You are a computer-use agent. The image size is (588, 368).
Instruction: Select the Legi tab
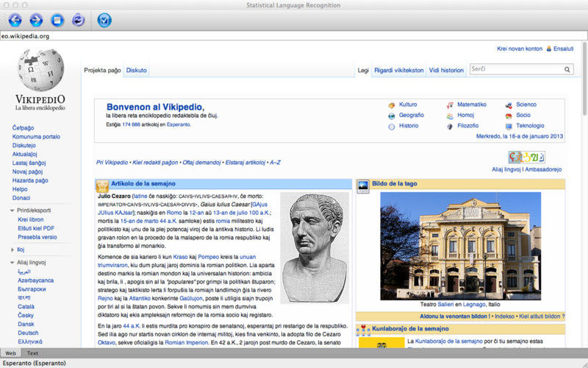(363, 70)
